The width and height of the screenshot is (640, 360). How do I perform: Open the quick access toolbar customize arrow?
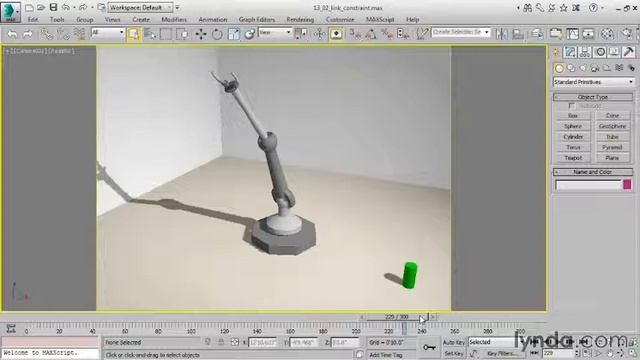click(x=178, y=7)
